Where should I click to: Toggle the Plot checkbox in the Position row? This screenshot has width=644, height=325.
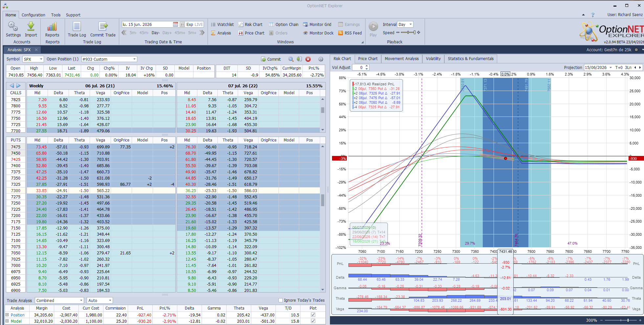tap(313, 315)
